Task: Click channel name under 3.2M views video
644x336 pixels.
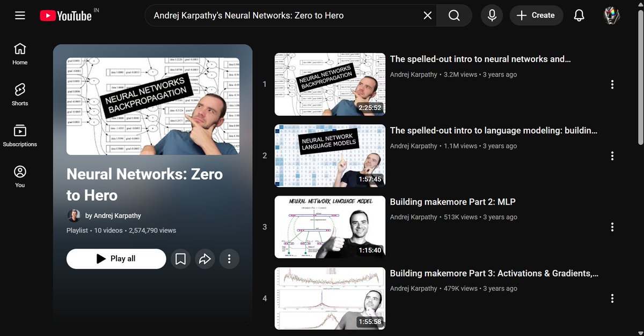Action: (x=414, y=74)
